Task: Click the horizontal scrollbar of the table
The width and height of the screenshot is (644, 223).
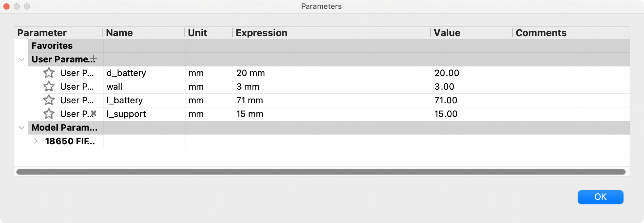Action: pyautogui.click(x=321, y=172)
